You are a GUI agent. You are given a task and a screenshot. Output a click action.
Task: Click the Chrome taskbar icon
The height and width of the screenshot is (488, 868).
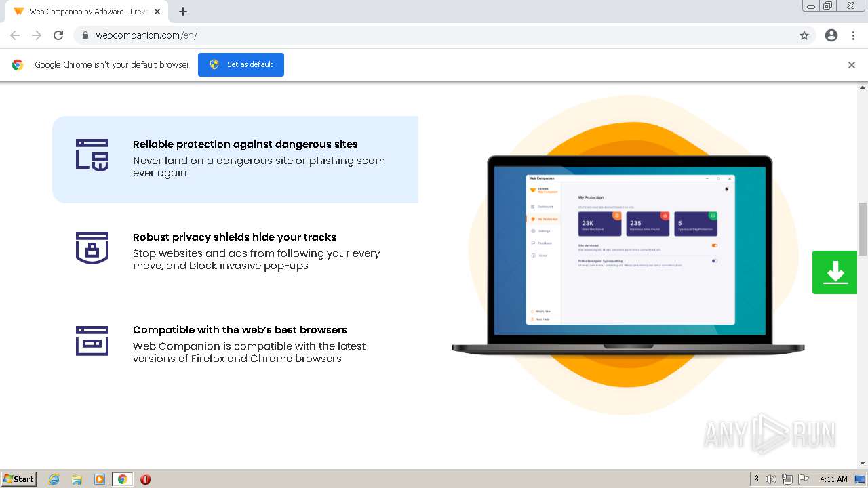123,479
